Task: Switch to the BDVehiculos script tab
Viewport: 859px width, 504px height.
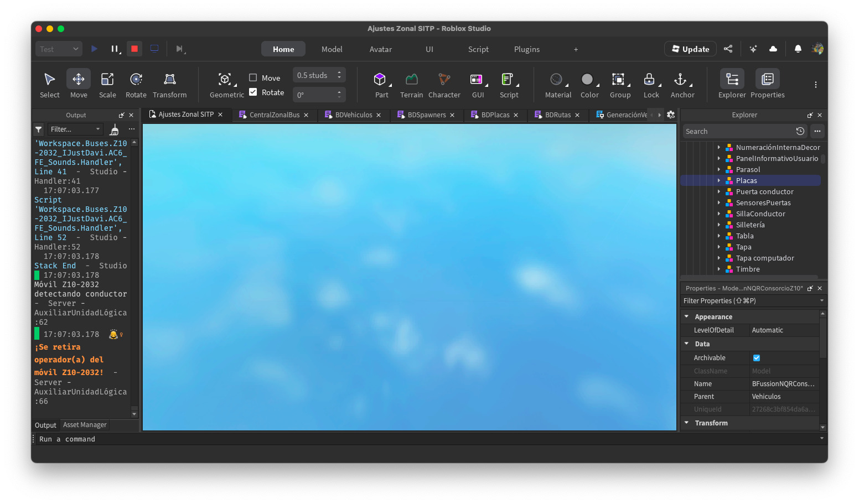Action: [x=353, y=115]
